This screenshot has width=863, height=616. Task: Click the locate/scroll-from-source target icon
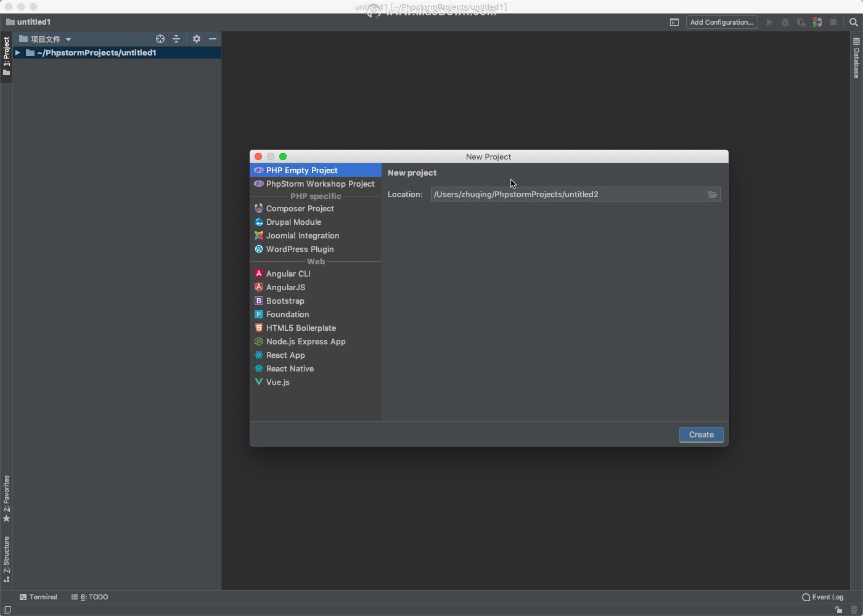pos(160,39)
